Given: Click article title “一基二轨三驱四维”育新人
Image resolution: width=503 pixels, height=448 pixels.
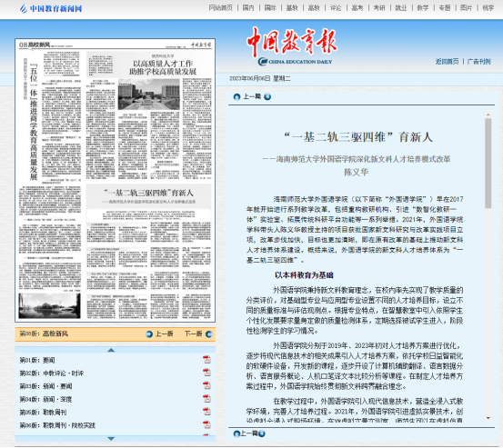Looking at the screenshot, I should [x=358, y=137].
